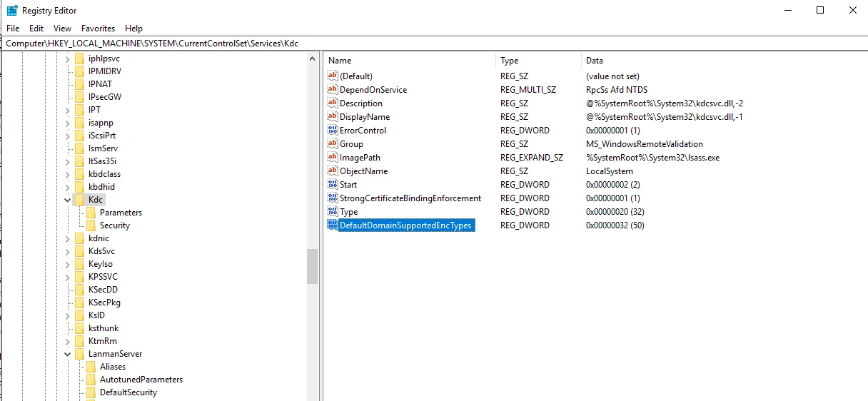Select the AutotunedParameters subkey

coord(141,380)
